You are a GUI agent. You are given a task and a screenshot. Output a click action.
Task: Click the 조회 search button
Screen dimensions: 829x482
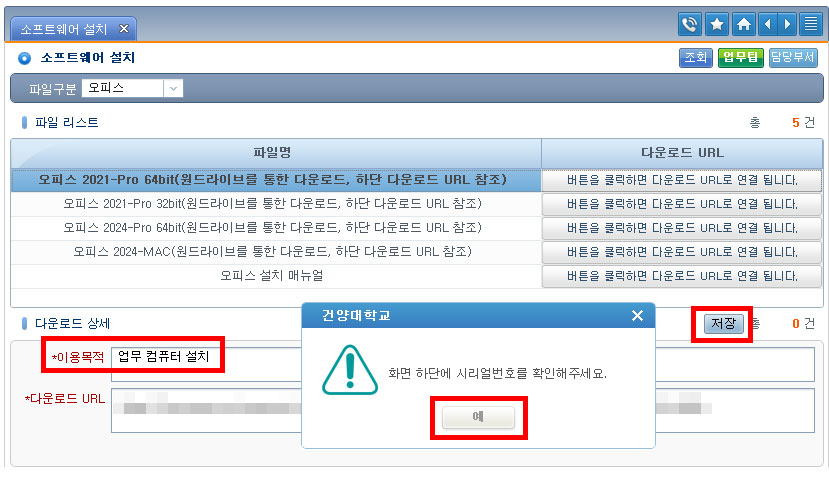pos(695,58)
